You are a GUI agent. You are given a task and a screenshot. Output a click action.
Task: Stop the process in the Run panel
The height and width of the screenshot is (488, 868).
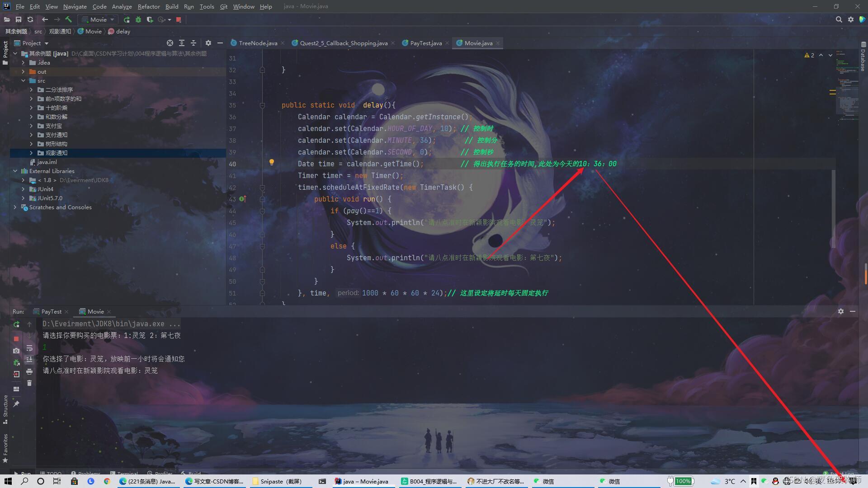click(x=16, y=338)
